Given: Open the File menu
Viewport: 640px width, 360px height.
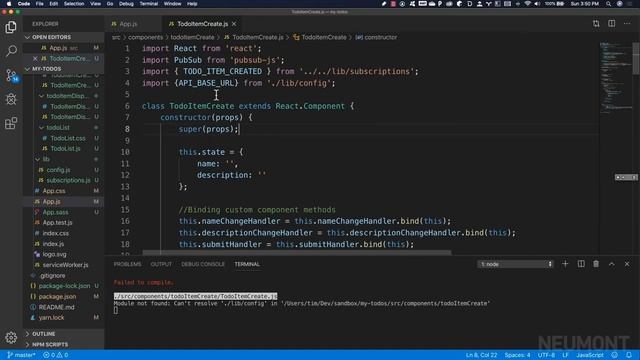Looking at the screenshot, I should (40, 4).
